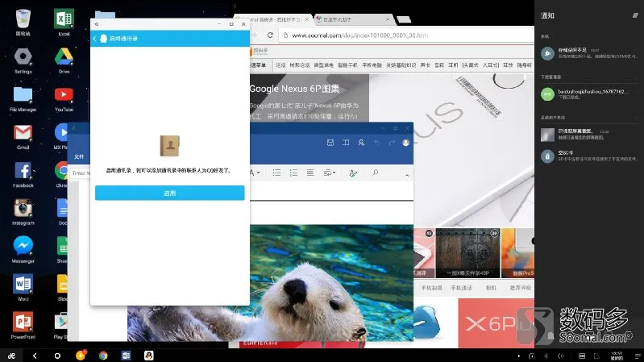This screenshot has height=362, width=644.
Task: Open the Word account avatar
Action: 405,143
